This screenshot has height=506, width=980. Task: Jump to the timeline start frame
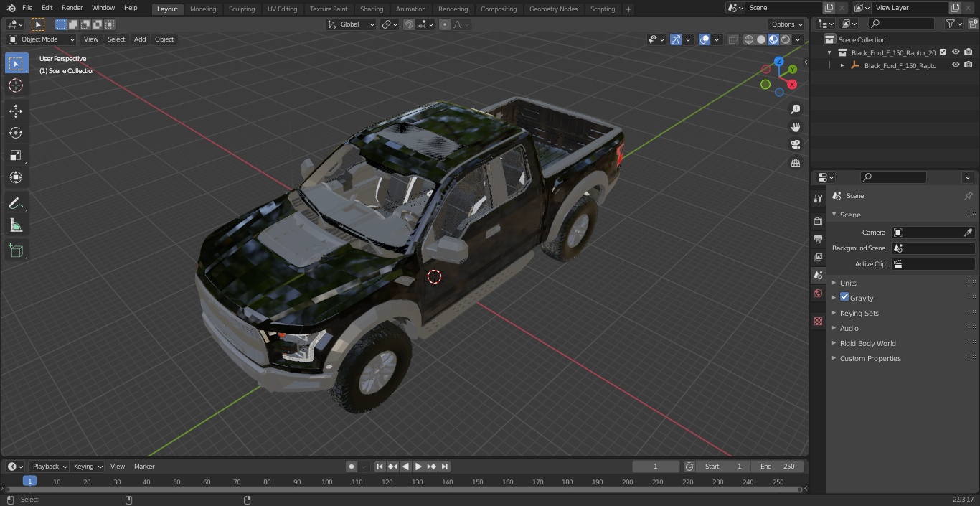[x=380, y=467]
